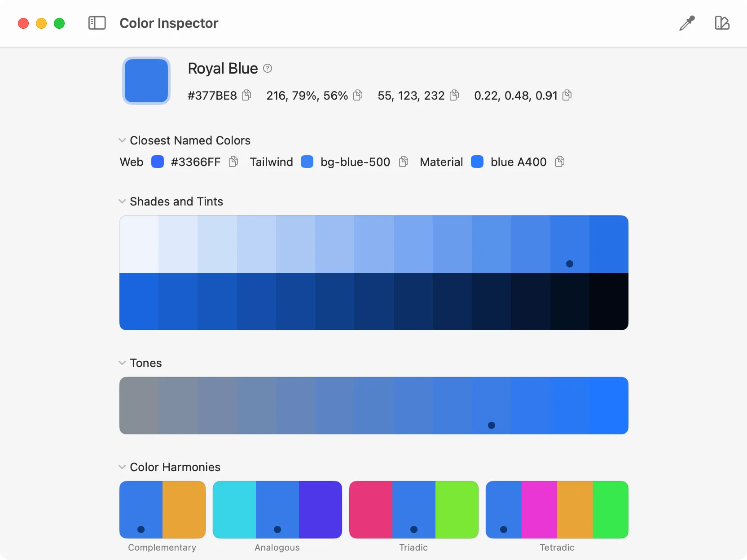Copy the Web color #3366FF
This screenshot has width=747, height=560.
click(233, 162)
